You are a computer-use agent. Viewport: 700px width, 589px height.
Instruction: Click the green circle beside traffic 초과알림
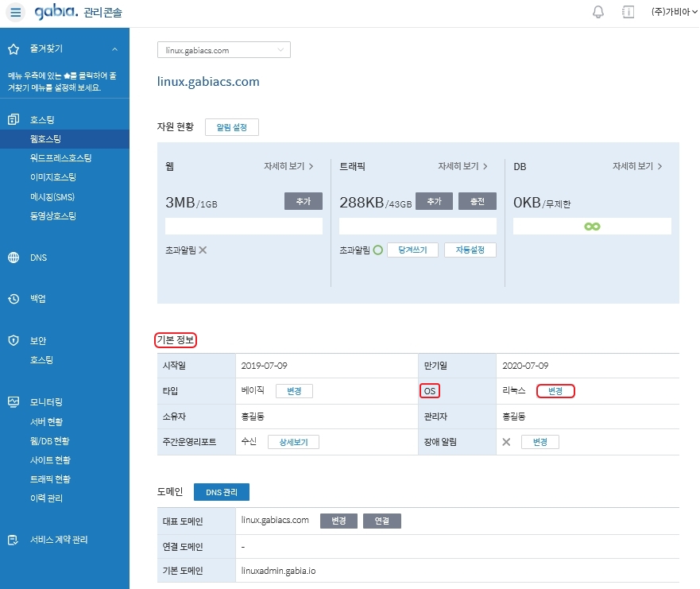pyautogui.click(x=378, y=250)
